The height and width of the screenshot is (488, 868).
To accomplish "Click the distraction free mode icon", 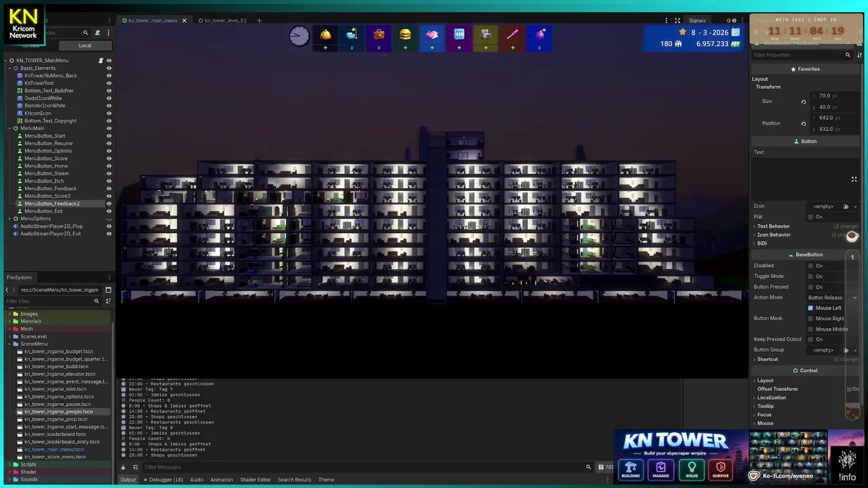I will point(677,20).
